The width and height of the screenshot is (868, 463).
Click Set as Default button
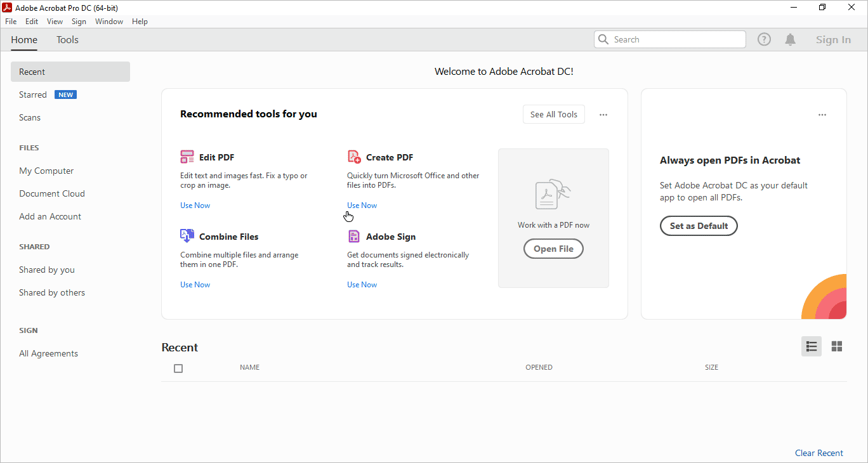[699, 226]
